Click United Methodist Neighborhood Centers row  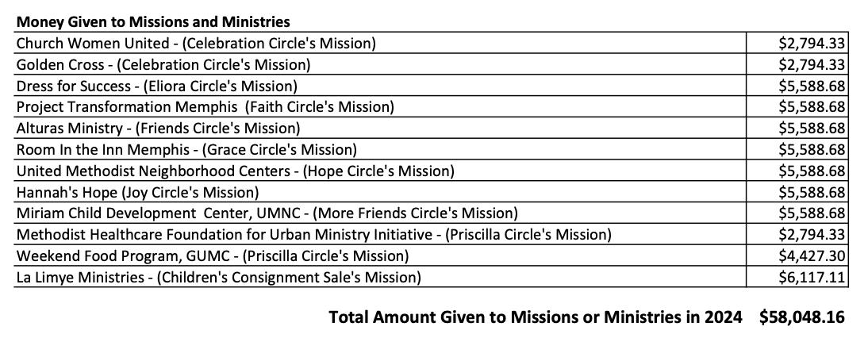pos(235,171)
